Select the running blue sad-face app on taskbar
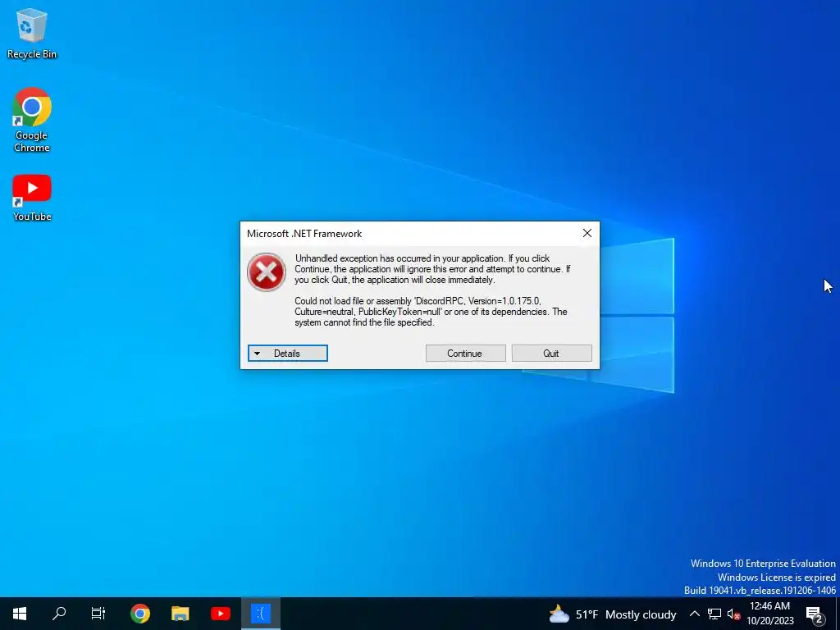840x630 pixels. 261,614
